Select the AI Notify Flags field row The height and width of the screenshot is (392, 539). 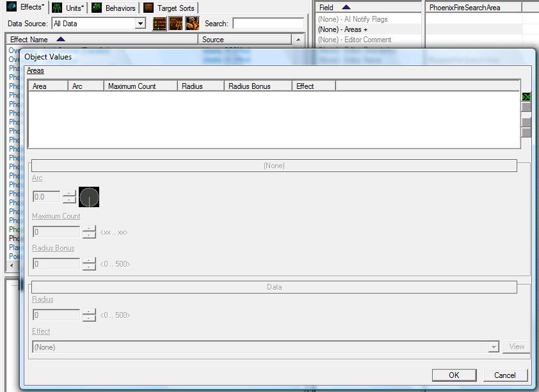368,19
